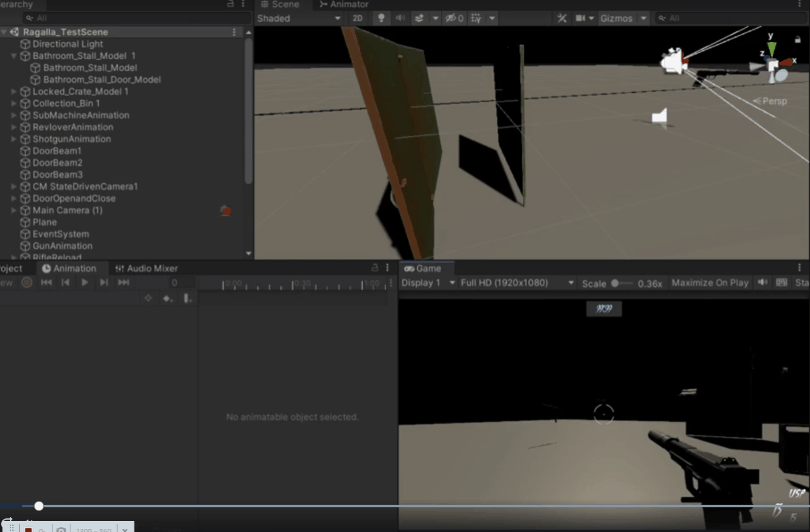This screenshot has height=532, width=810.
Task: Toggle scene audio speaker icon
Action: tap(400, 18)
